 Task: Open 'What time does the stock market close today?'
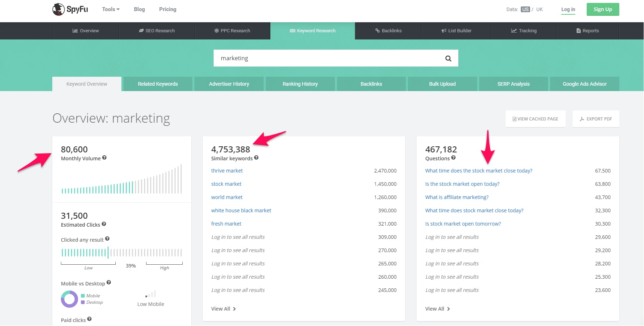pyautogui.click(x=479, y=171)
